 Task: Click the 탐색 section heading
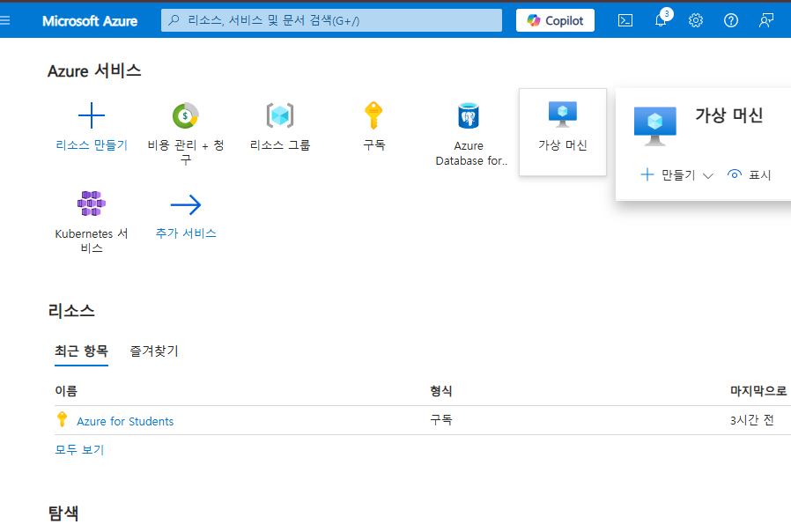click(63, 514)
